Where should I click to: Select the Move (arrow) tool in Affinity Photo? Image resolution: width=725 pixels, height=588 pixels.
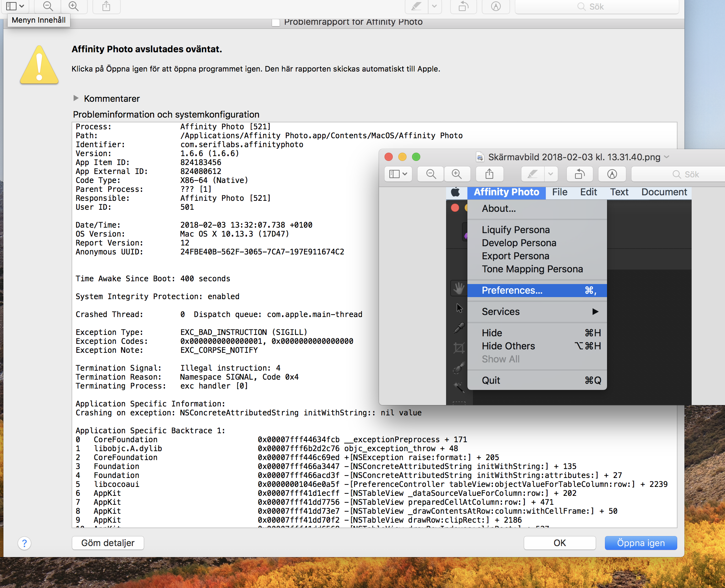click(x=459, y=308)
